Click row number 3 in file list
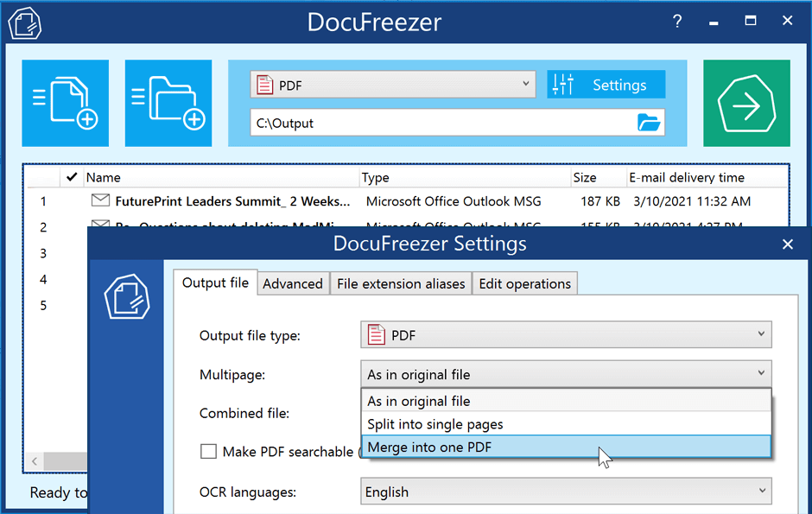This screenshot has height=514, width=812. point(43,253)
